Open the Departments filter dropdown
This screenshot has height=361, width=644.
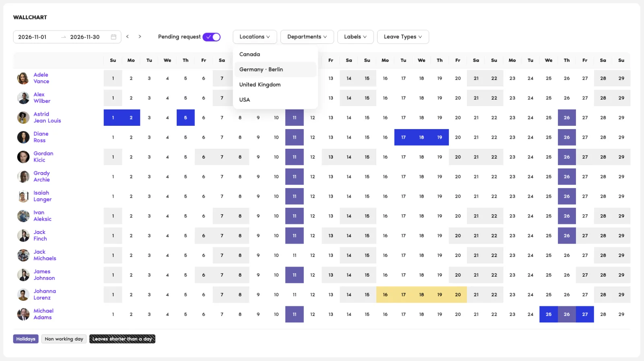307,37
